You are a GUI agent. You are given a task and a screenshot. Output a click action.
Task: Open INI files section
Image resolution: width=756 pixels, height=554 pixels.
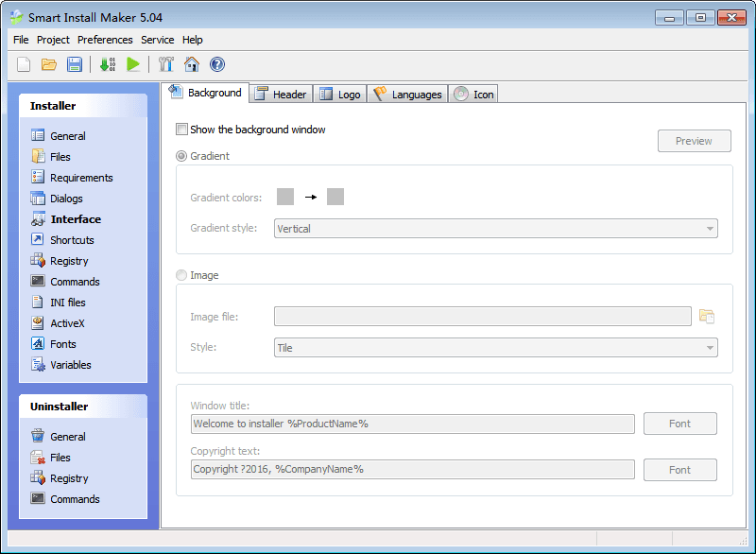[x=59, y=303]
